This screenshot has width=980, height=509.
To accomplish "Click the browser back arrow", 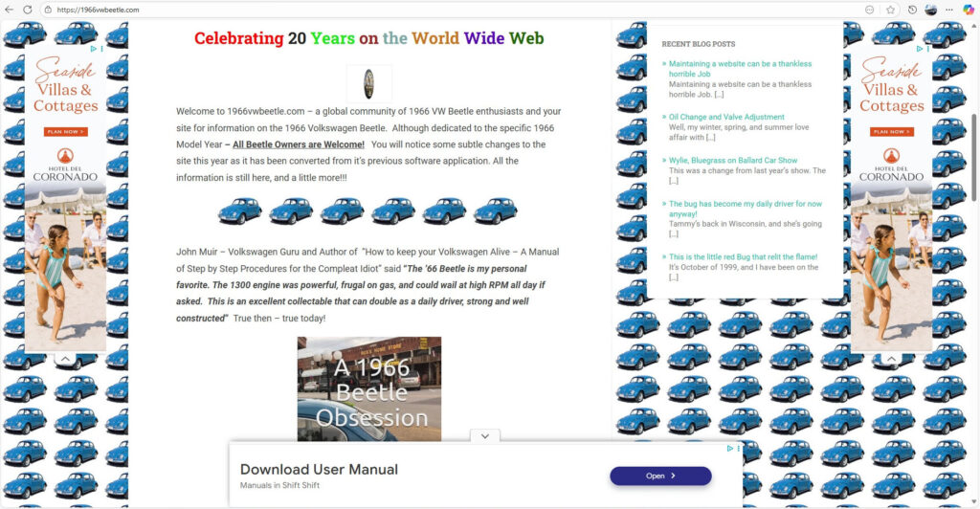I will 10,10.
